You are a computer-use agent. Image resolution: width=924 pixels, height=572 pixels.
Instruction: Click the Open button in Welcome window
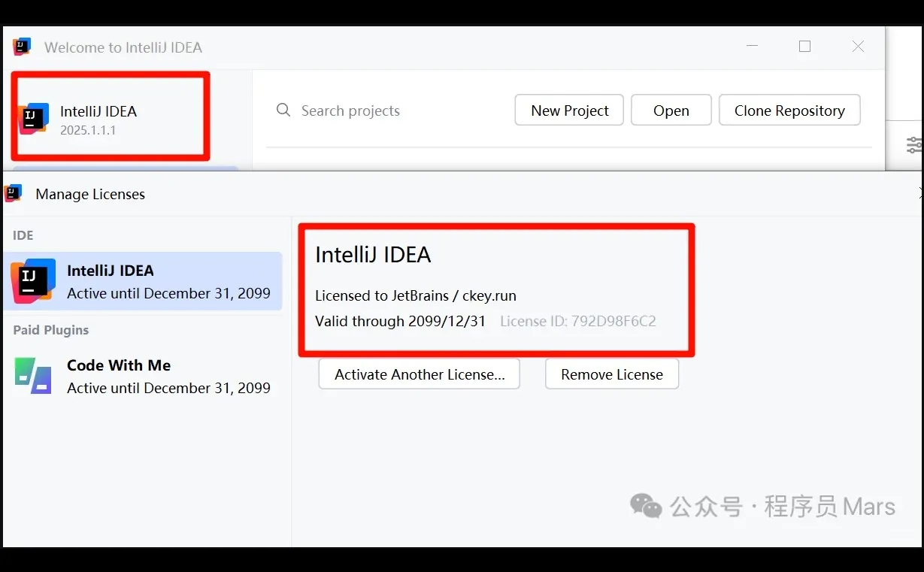[x=671, y=110]
